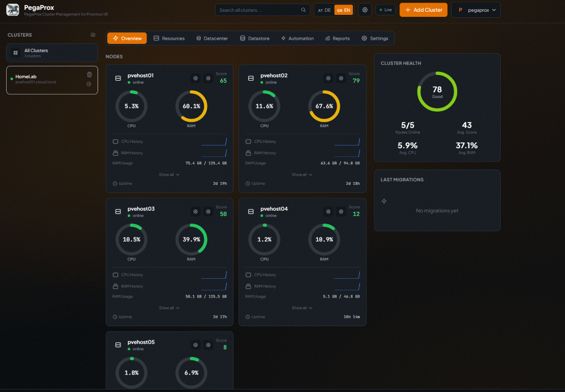Toggle the Live refresh indicator
Viewport: 565px width, 392px height.
[386, 10]
